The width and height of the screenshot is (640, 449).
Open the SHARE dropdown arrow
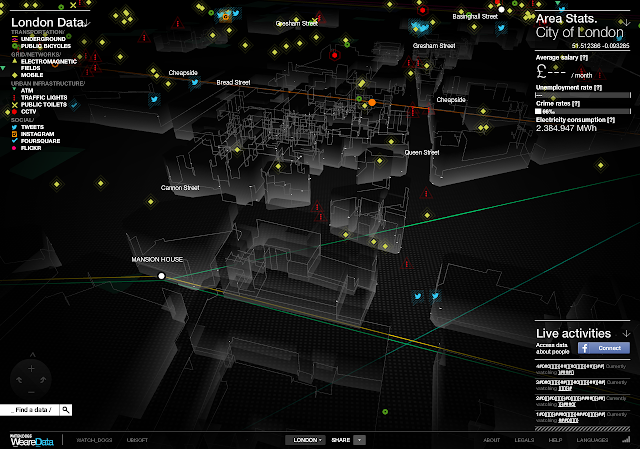[x=359, y=440]
